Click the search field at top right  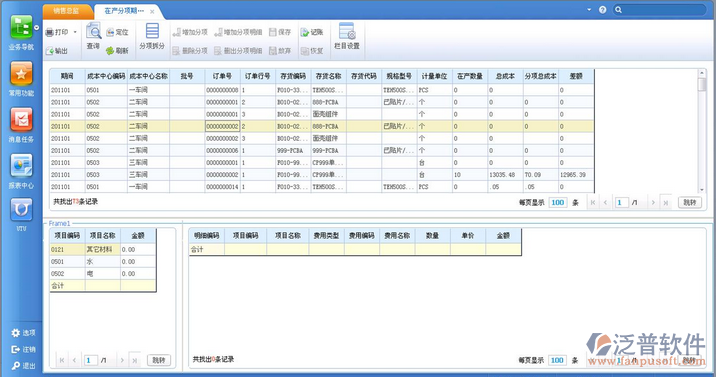point(660,10)
